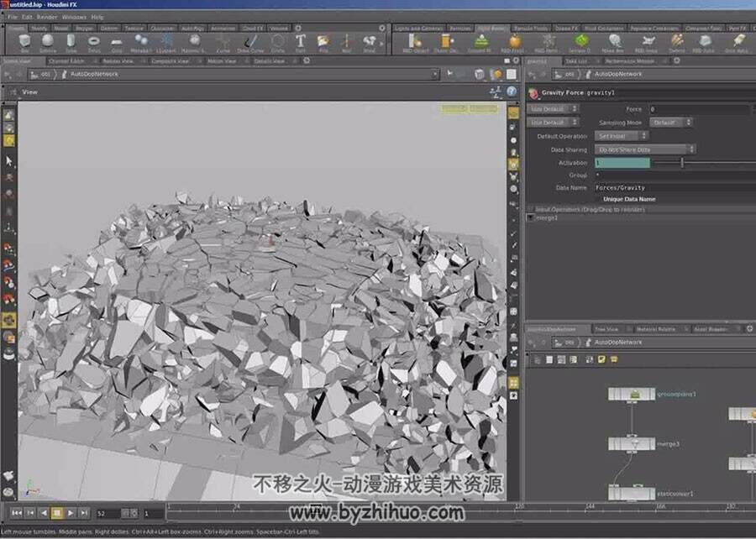Collapse the merge1 input operator entry
The width and height of the screenshot is (756, 539).
(530, 217)
